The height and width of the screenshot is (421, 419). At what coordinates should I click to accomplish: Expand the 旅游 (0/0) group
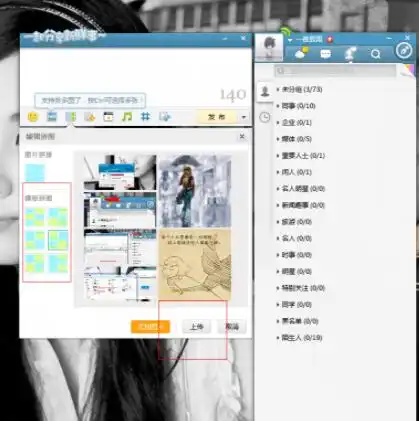point(294,222)
